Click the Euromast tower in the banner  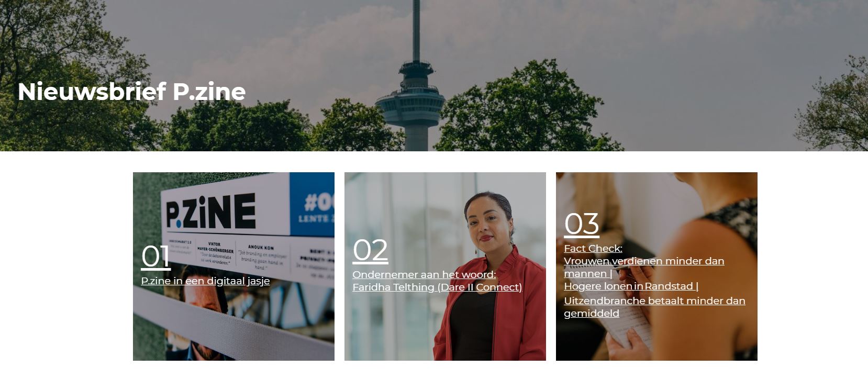pos(416,84)
